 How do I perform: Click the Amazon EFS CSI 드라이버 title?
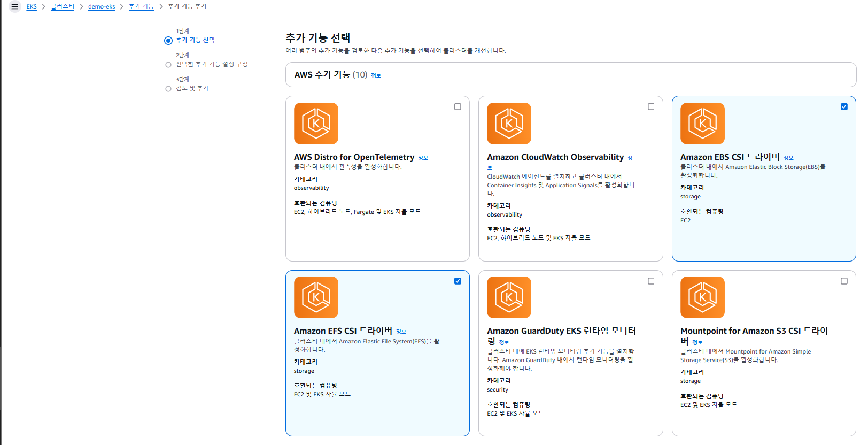tap(343, 331)
